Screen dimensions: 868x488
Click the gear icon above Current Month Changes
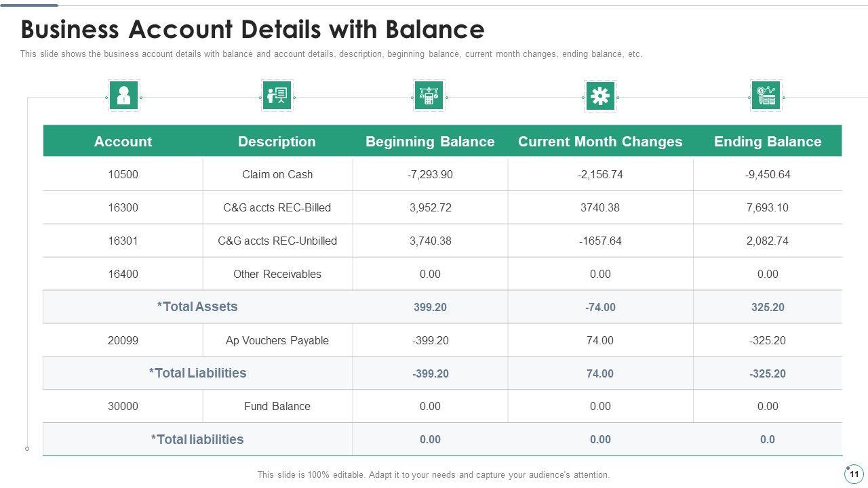600,97
